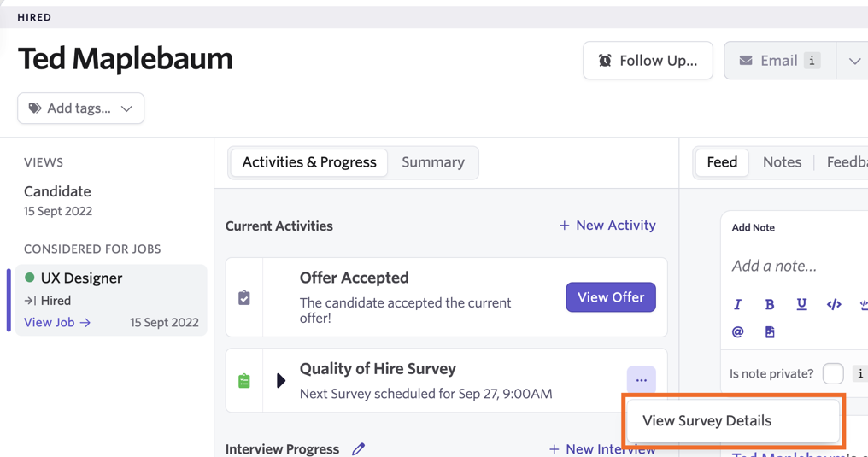The width and height of the screenshot is (868, 457).
Task: Apply underline formatting to the note
Action: point(801,304)
